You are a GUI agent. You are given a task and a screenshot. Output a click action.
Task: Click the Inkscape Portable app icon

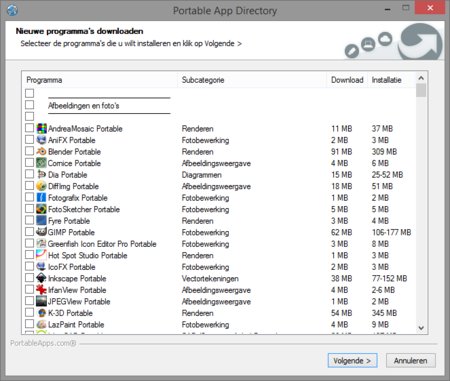point(41,278)
